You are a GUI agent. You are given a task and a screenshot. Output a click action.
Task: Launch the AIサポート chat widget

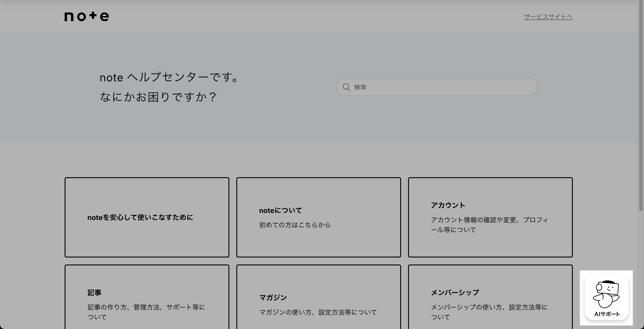[607, 297]
